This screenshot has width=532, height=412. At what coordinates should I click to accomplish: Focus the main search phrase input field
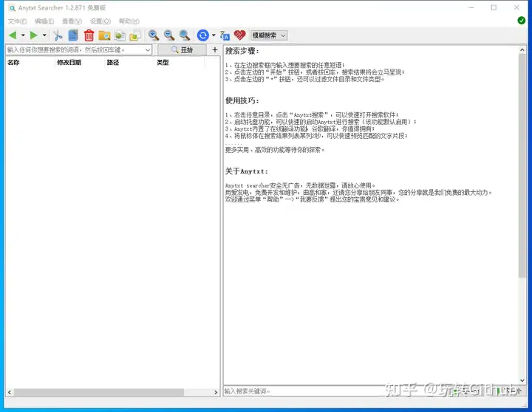point(79,50)
